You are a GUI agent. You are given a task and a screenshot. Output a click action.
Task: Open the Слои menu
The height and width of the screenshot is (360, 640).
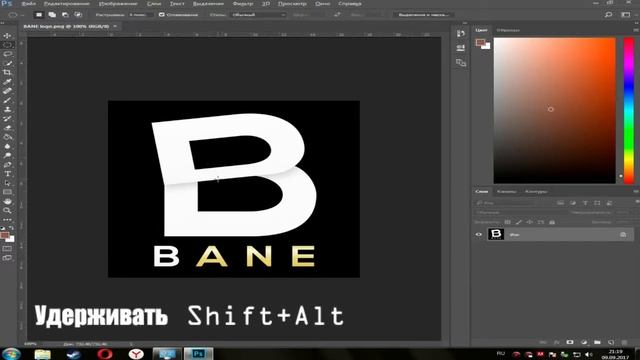154,4
